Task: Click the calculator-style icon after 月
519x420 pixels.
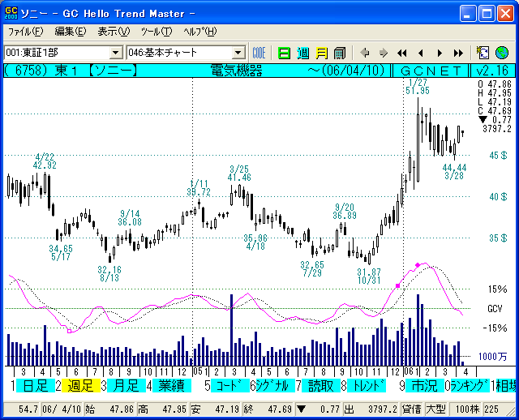Action: (339, 53)
